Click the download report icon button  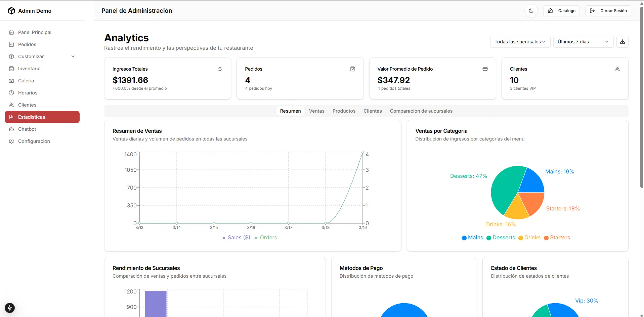click(622, 42)
